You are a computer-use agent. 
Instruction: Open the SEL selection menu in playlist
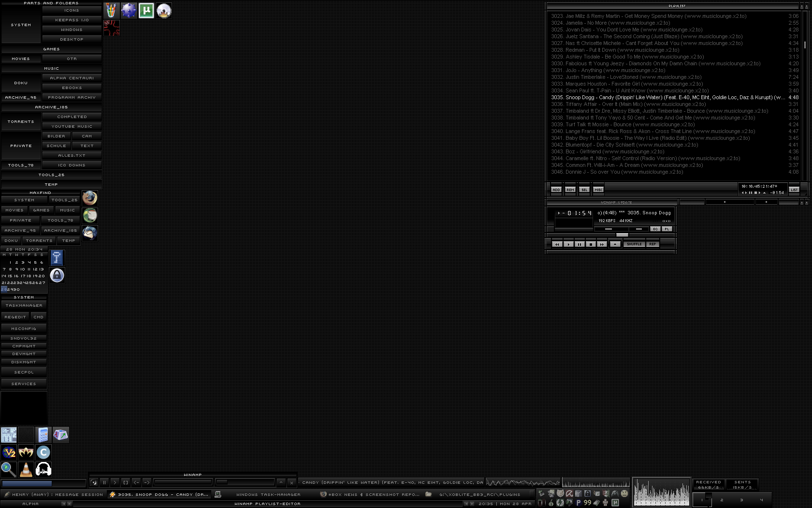click(x=584, y=190)
